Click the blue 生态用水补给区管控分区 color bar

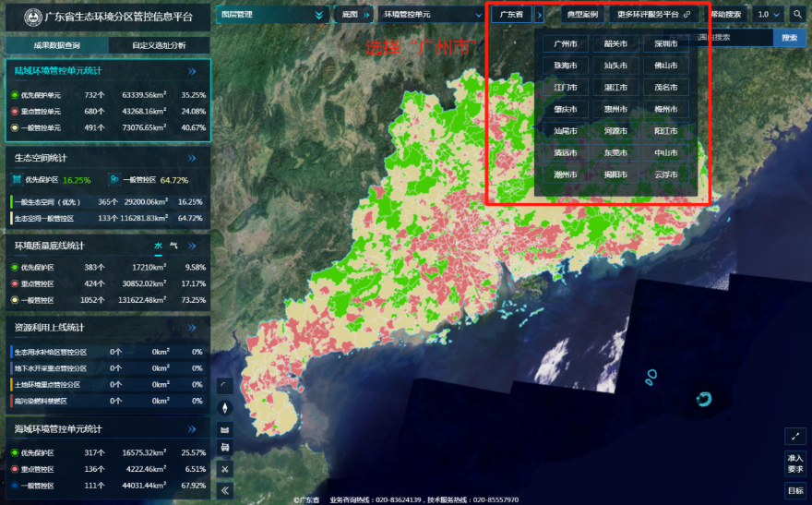click(10, 352)
